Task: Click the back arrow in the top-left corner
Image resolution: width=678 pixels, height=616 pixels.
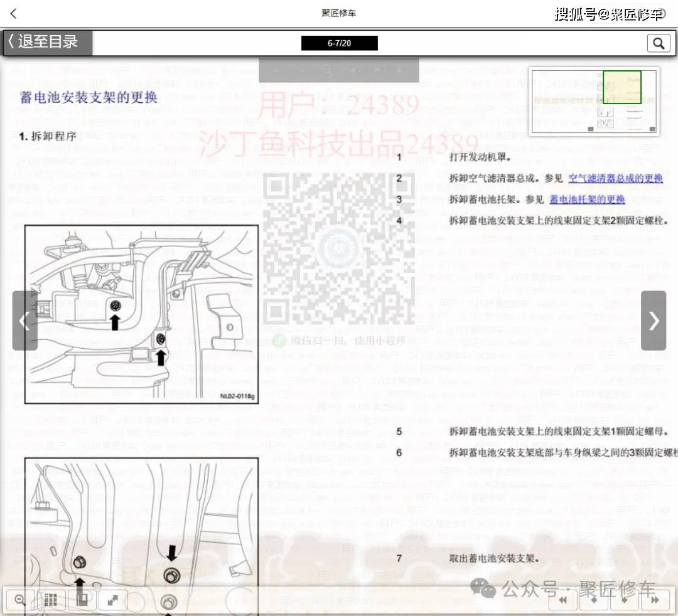Action: coord(14,13)
